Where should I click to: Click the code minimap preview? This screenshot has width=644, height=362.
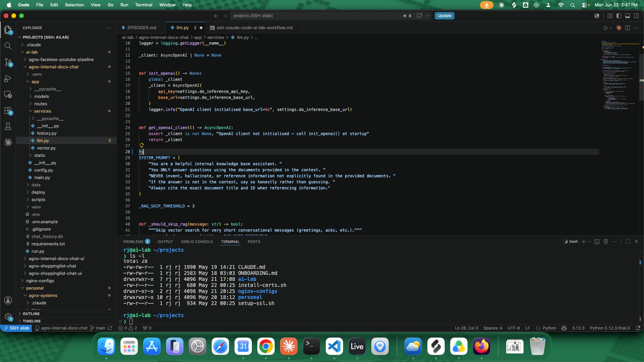pyautogui.click(x=620, y=75)
